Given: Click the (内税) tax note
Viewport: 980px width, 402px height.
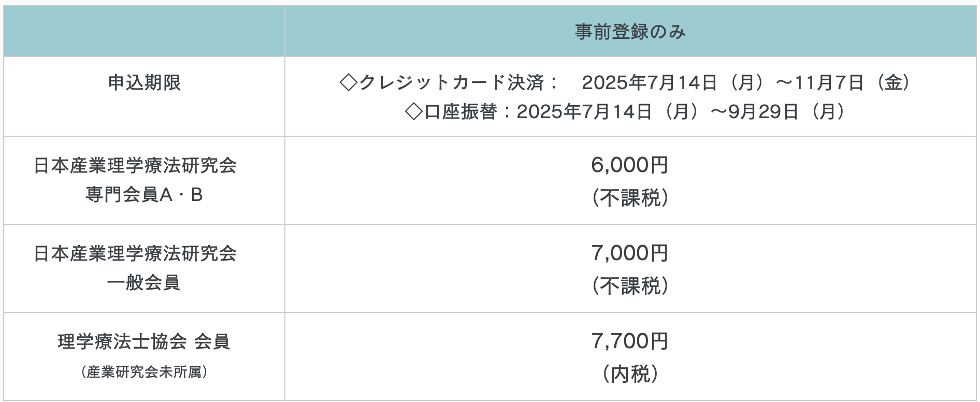Looking at the screenshot, I should pyautogui.click(x=630, y=374).
